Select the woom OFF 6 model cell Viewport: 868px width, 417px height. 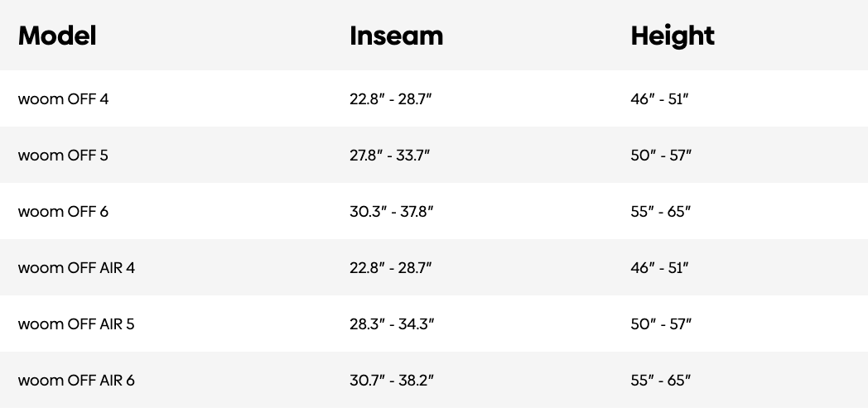click(x=63, y=212)
